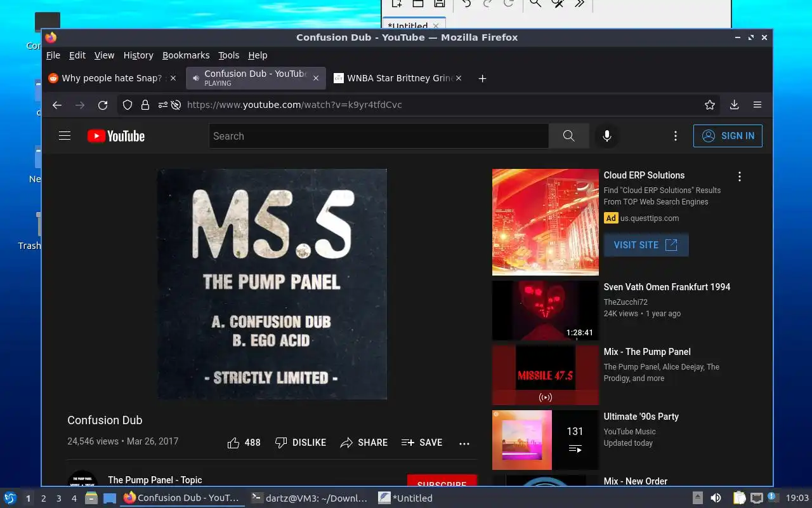Click the us.questtips.com ad link
Image resolution: width=812 pixels, height=508 pixels.
point(650,218)
